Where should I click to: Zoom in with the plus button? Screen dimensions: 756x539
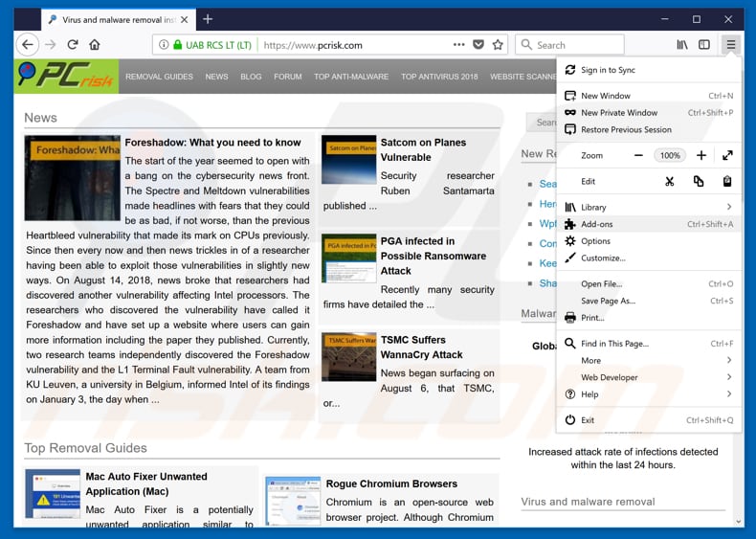(x=701, y=155)
